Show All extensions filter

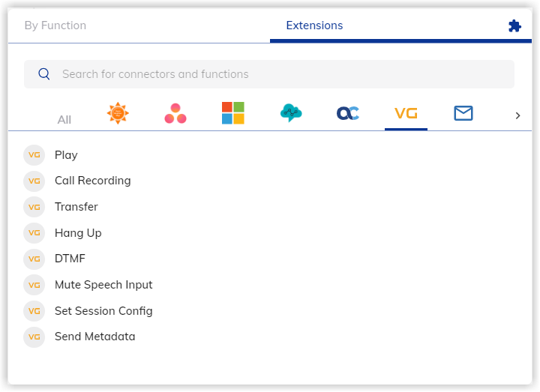point(64,120)
